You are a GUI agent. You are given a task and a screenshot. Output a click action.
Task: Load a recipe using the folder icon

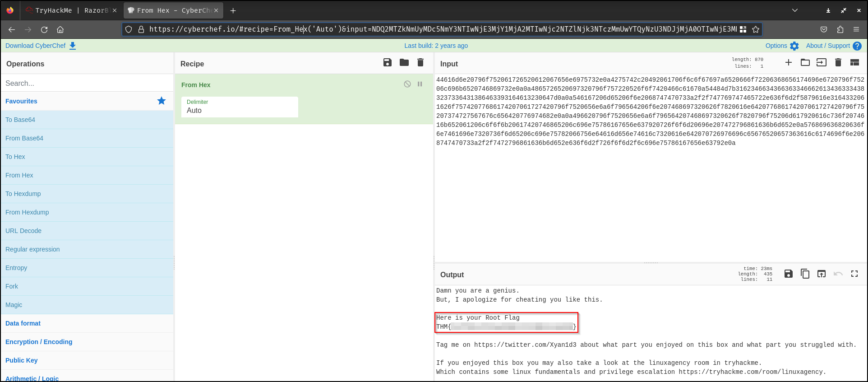pos(404,63)
